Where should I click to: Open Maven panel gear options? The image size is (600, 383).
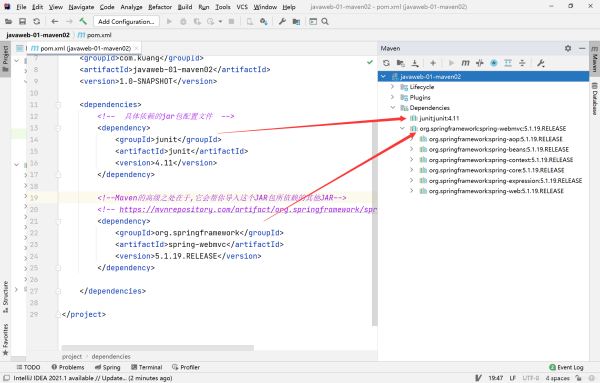pyautogui.click(x=568, y=48)
